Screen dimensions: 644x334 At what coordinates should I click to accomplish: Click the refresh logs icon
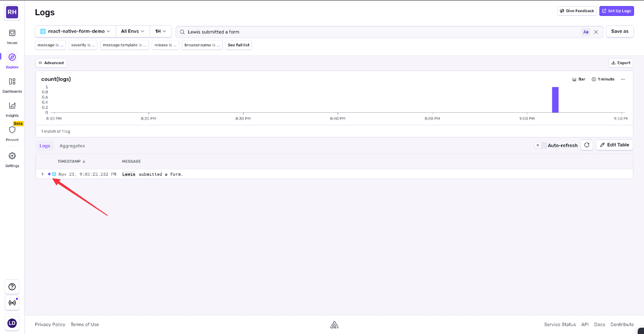tap(587, 145)
